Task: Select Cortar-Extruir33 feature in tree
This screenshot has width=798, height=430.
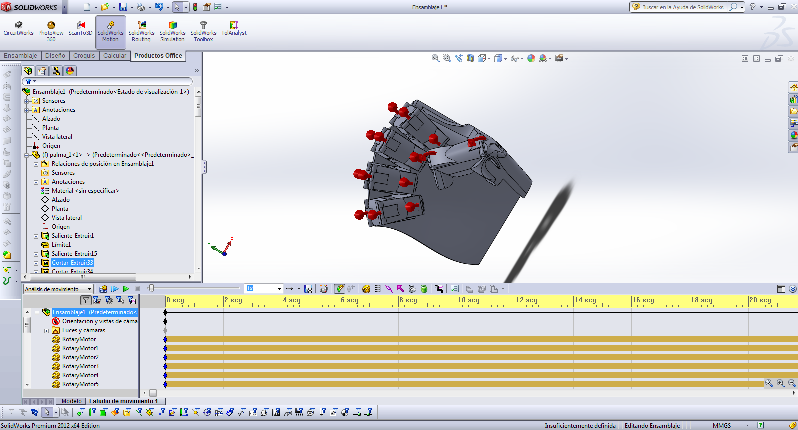Action: [70, 262]
